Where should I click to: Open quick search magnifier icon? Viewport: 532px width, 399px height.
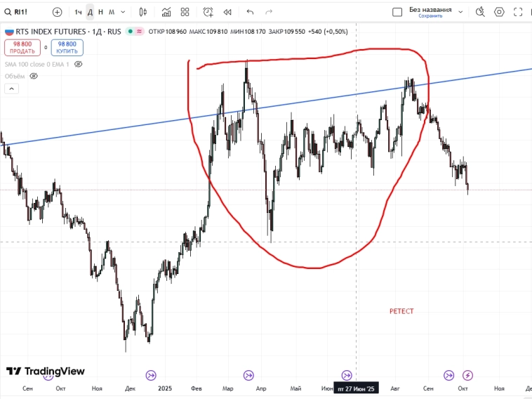[x=480, y=12]
